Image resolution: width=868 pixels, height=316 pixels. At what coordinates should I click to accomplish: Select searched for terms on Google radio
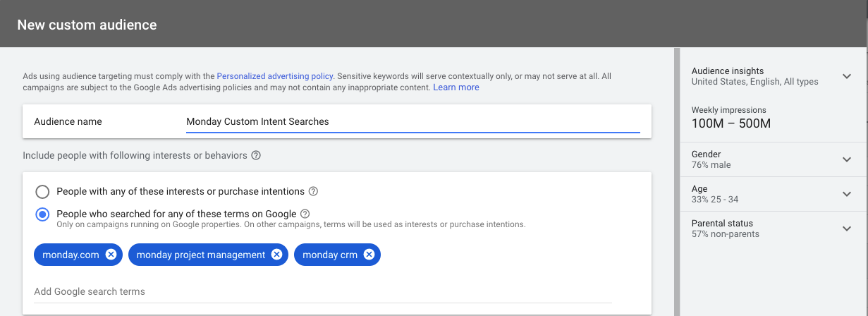42,214
